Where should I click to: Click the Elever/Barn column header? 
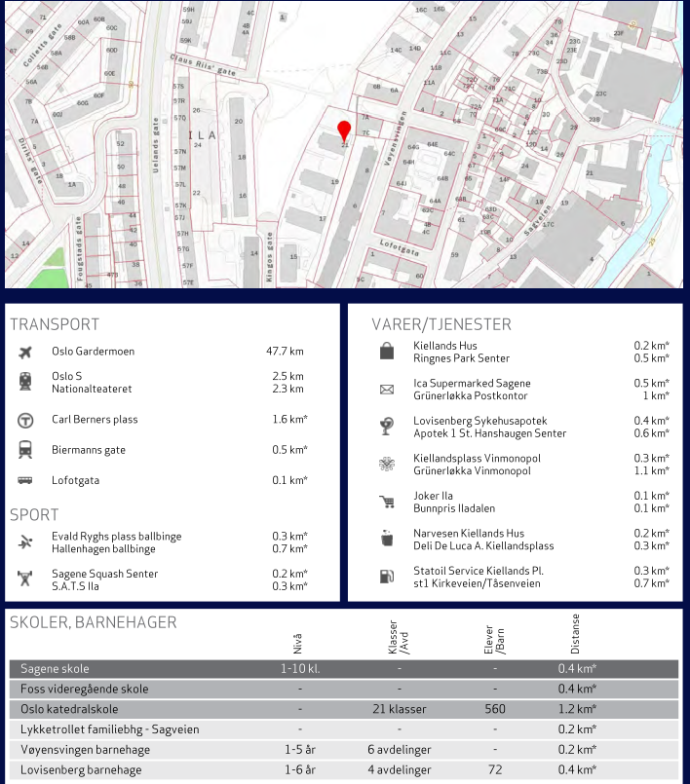(x=494, y=640)
